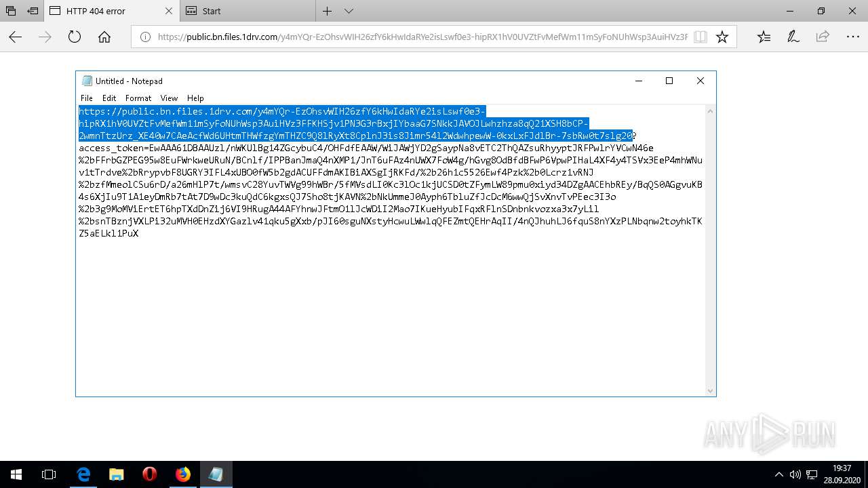This screenshot has height=488, width=868.
Task: Open Notepad View menu
Action: (169, 98)
